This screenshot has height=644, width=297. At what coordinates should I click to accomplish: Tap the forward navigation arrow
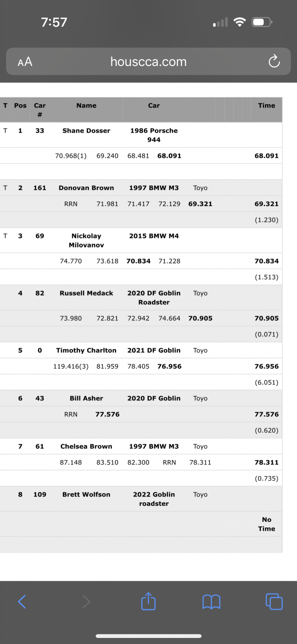86,602
